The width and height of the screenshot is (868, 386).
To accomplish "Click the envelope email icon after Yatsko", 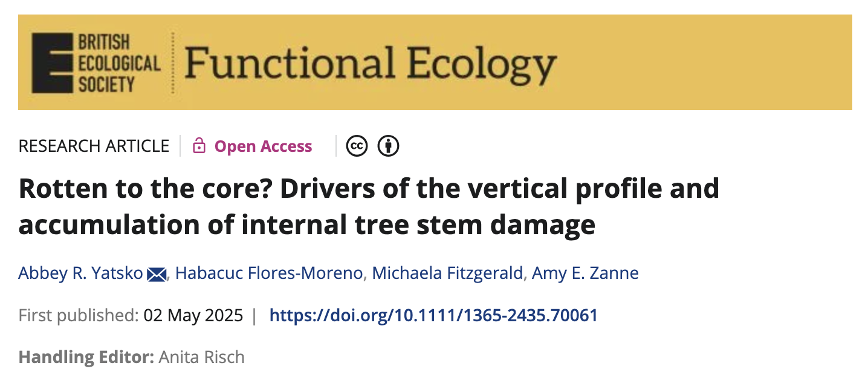I will [x=157, y=275].
